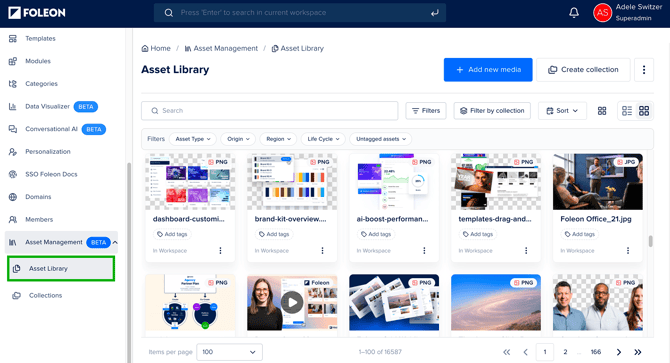Screen dimensions: 670x363
Task: Click the search magnifier in top bar
Action: pos(169,13)
